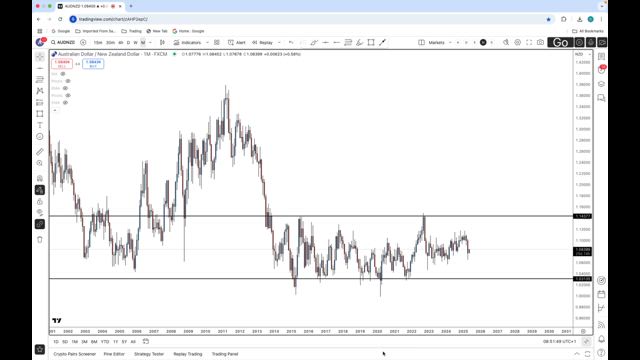Remove drawings with the trash icon

click(x=40, y=240)
